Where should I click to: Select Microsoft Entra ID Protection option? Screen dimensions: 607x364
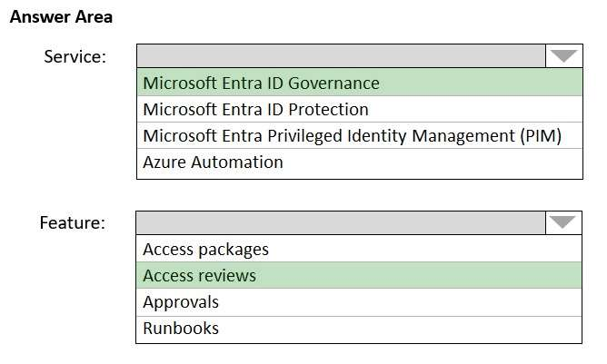tap(255, 110)
